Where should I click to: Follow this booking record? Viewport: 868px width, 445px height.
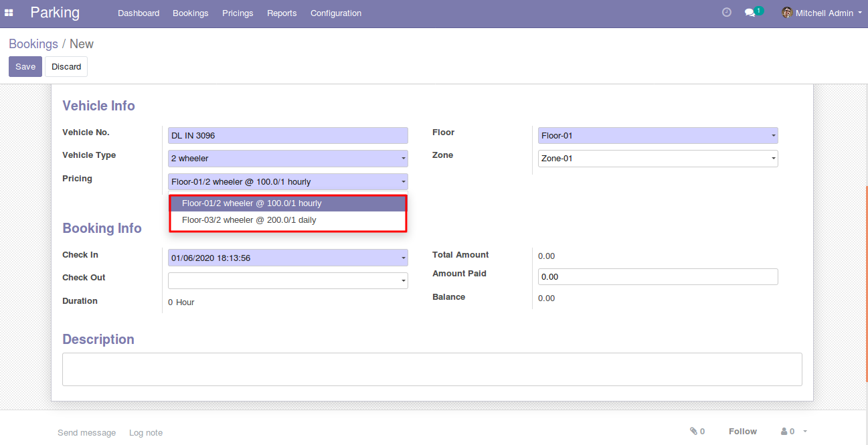pos(743,432)
